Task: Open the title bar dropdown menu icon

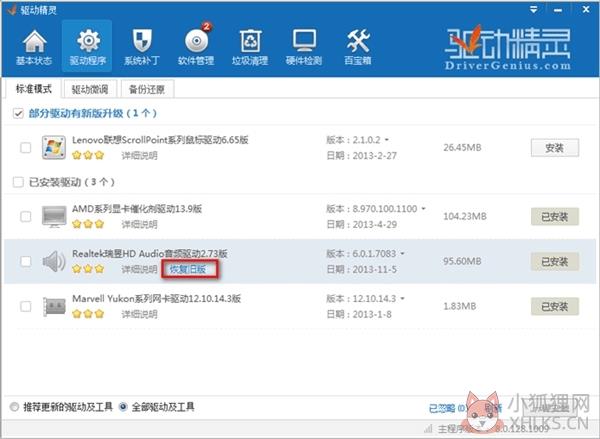Action: [x=533, y=10]
